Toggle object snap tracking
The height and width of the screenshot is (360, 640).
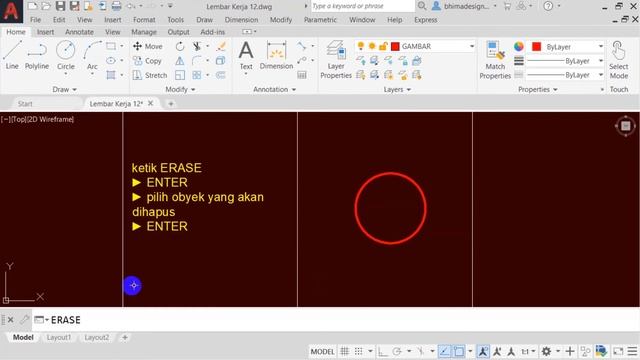click(x=444, y=351)
